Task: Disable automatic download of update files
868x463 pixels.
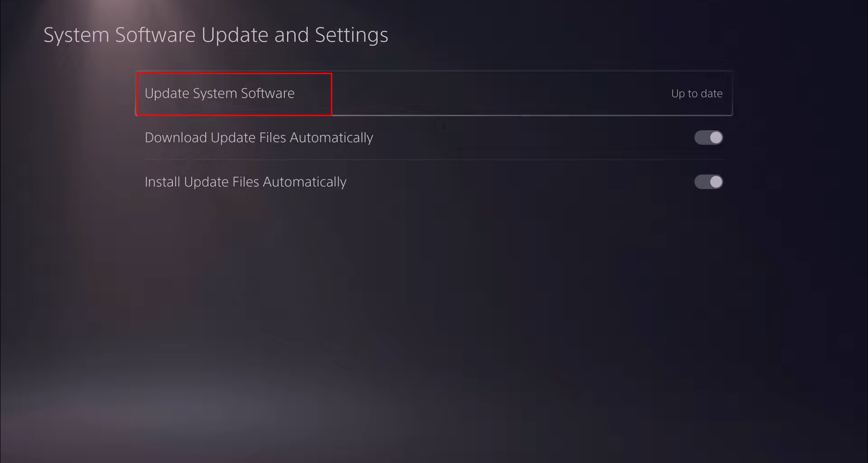Action: tap(708, 137)
